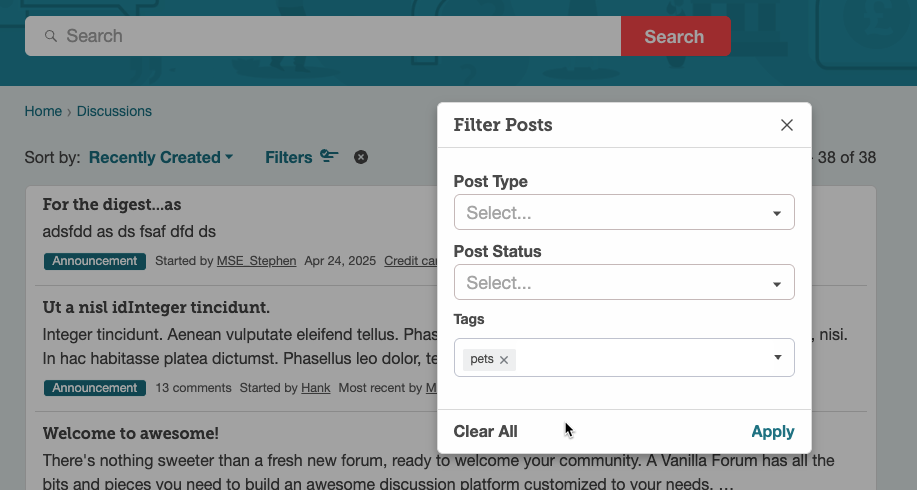Click the red Search button
Viewport: 917px width, 490px height.
click(675, 36)
